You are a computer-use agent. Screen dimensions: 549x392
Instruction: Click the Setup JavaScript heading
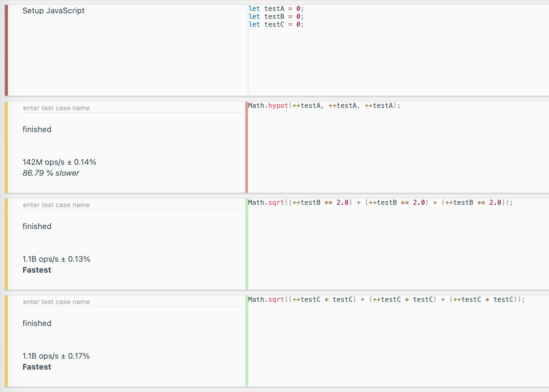point(53,11)
